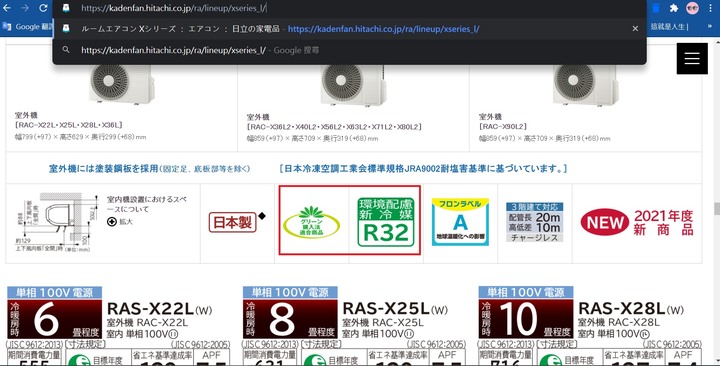Click 単相100V電源 label above RAS-X25L
The width and height of the screenshot is (720, 366).
click(290, 293)
